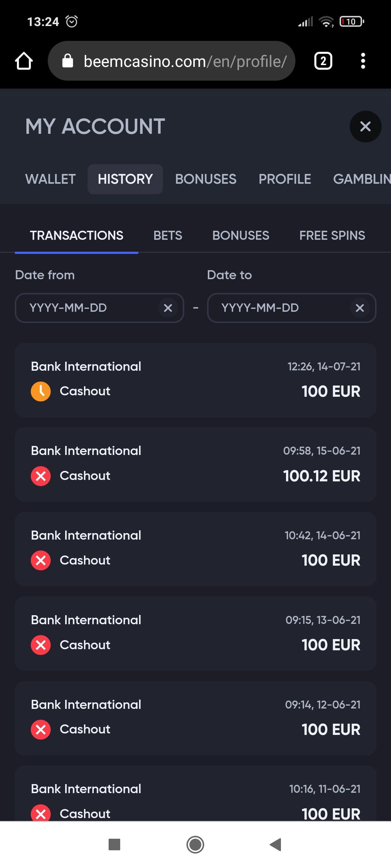Viewport: 391px width, 868px height.
Task: Tap the orange pending clock status icon
Action: 41,391
